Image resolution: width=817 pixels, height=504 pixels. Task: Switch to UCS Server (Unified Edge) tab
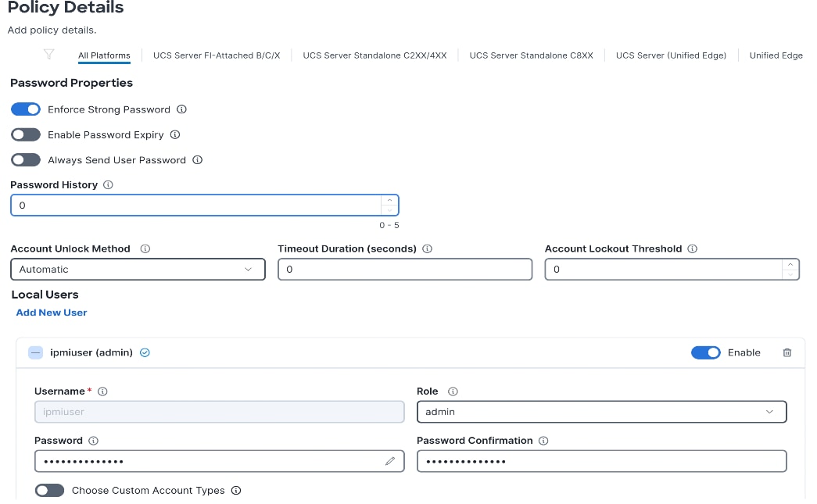point(671,55)
